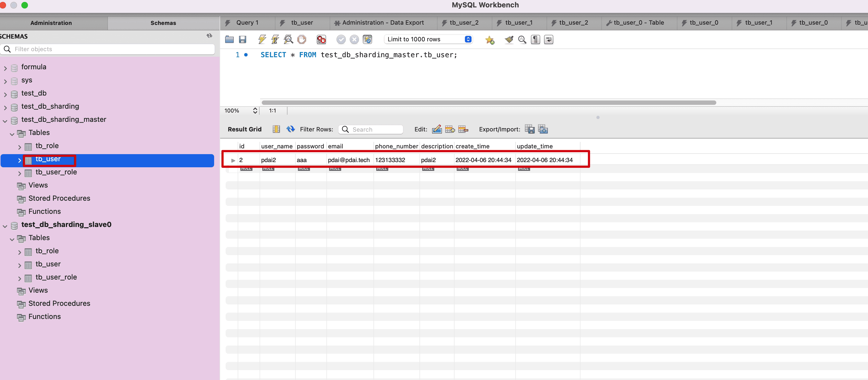The width and height of the screenshot is (868, 380).
Task: Add query to favorites star icon
Action: [x=490, y=40]
